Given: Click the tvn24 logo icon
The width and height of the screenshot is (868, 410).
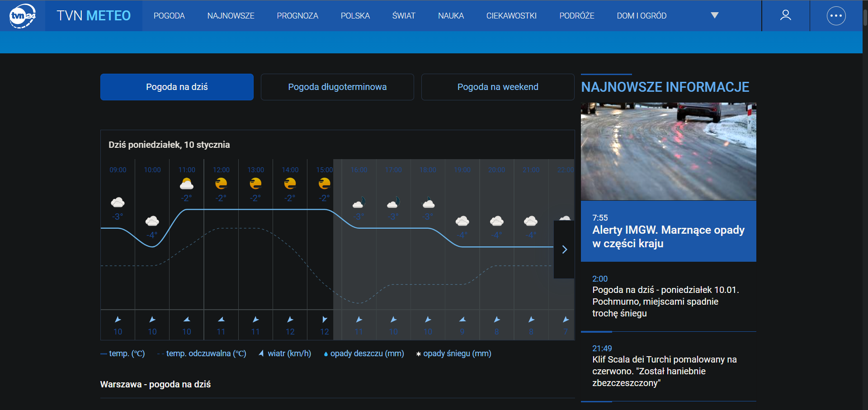Looking at the screenshot, I should coord(22,16).
